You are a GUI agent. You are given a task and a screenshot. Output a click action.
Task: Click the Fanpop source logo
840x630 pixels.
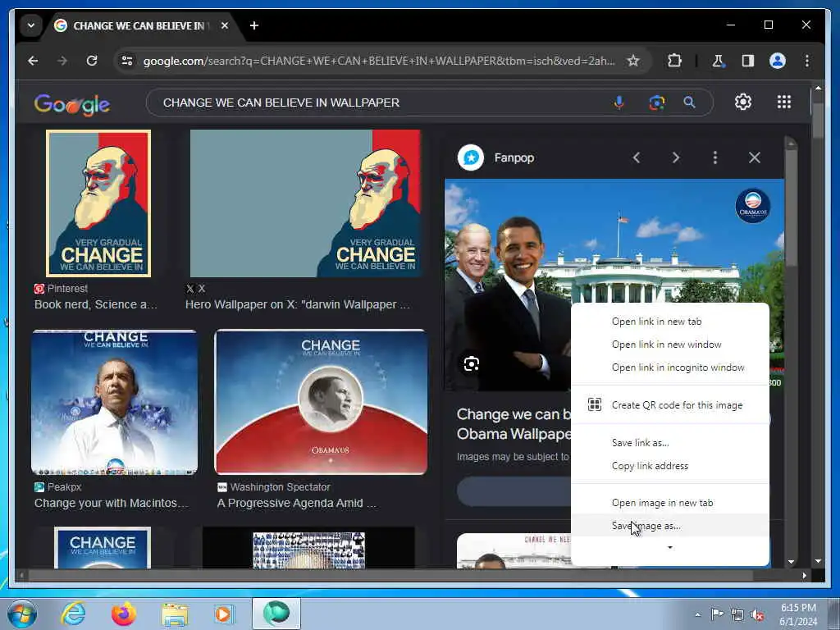coord(471,157)
